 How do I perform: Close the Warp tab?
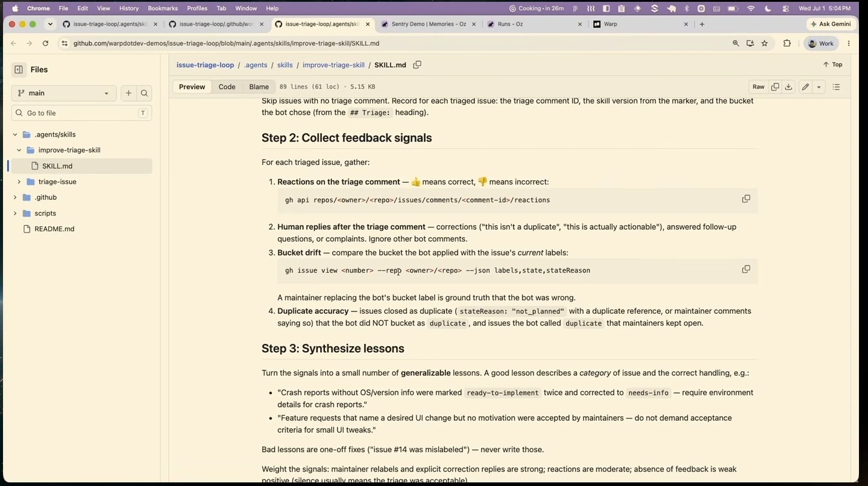click(x=686, y=24)
